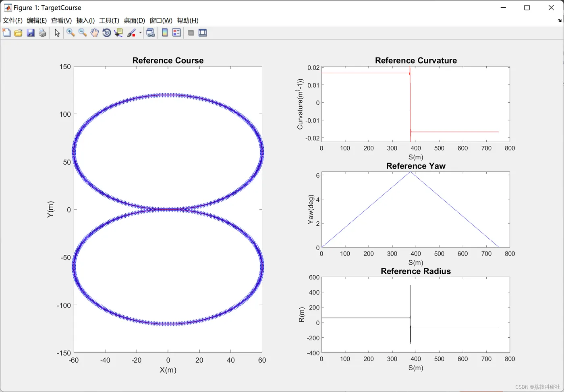564x392 pixels.
Task: Click the Yaw(deg) axis label
Action: coord(311,209)
